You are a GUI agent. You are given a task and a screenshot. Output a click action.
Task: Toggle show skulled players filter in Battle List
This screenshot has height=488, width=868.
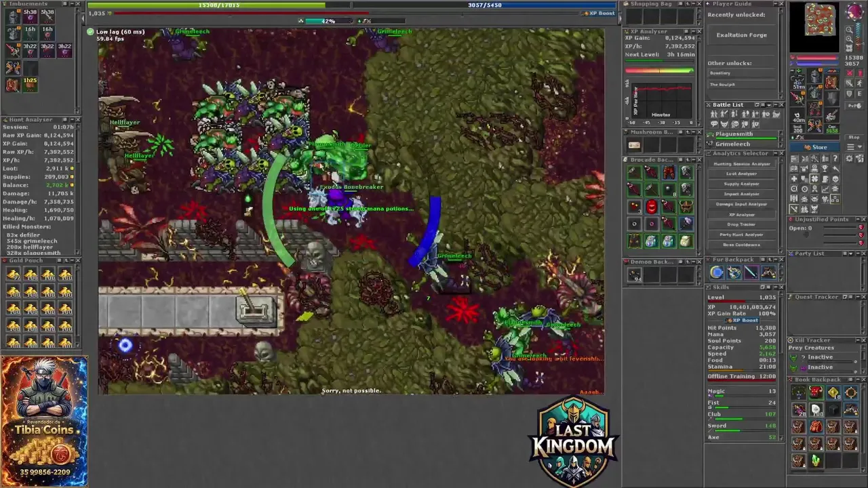734,123
